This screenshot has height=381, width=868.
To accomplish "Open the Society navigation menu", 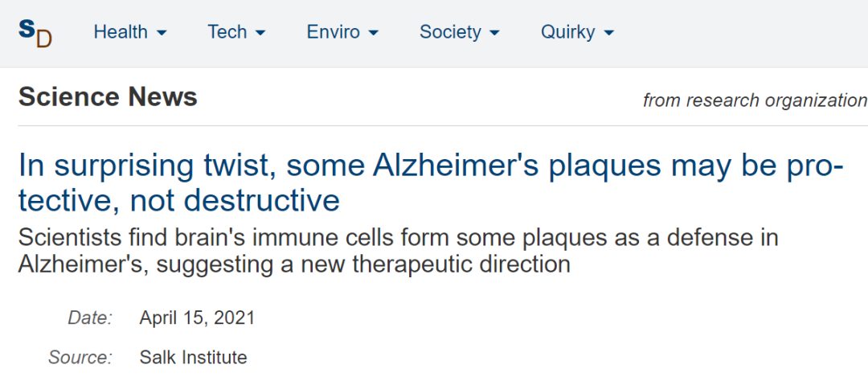I will (450, 32).
